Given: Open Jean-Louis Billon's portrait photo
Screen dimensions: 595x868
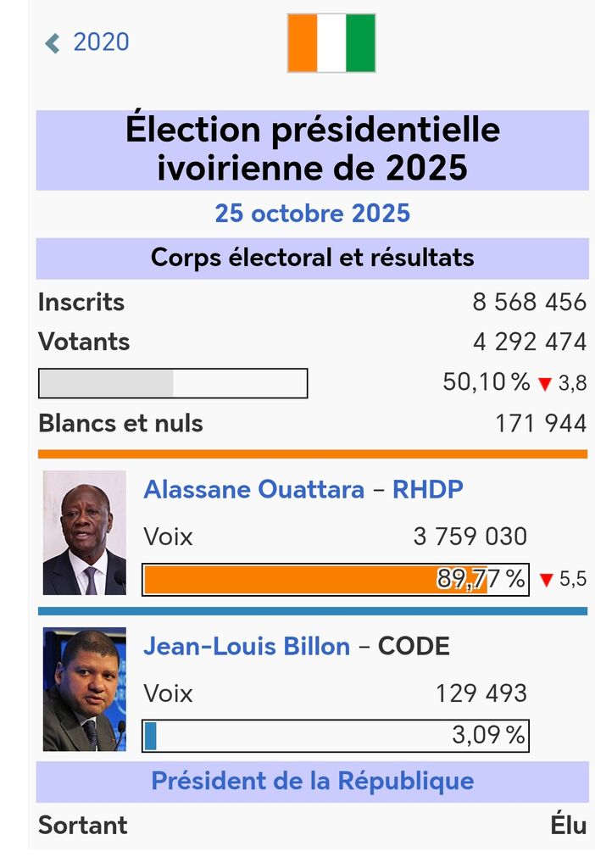Looking at the screenshot, I should pos(84,689).
